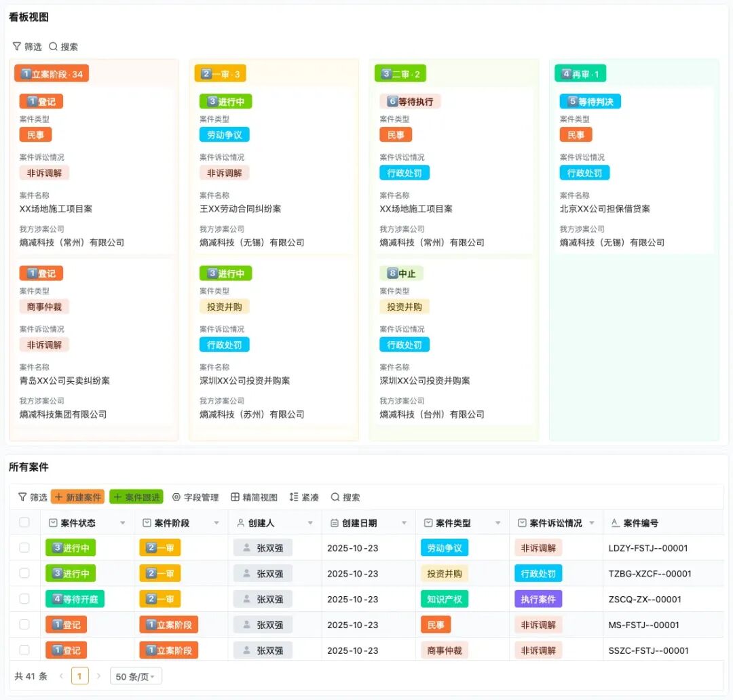This screenshot has width=733, height=700.
Task: Click the 新建案件 button
Action: point(77,497)
